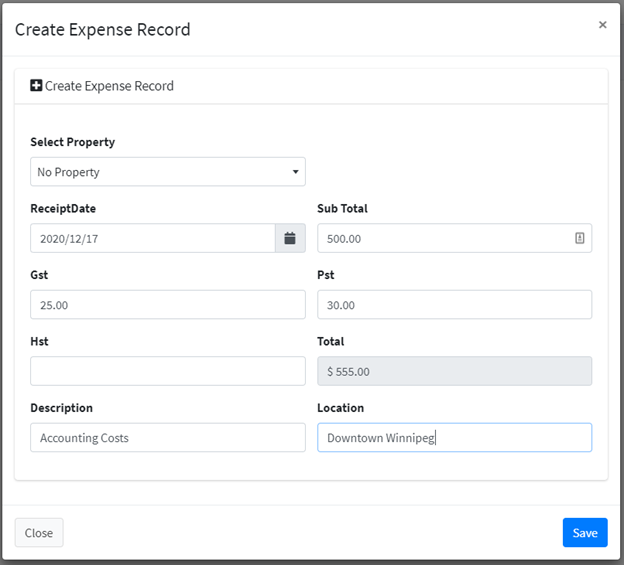Focus the ReceiptDate field showing 2020/12/17
Viewport: 624px width, 565px height.
click(153, 238)
